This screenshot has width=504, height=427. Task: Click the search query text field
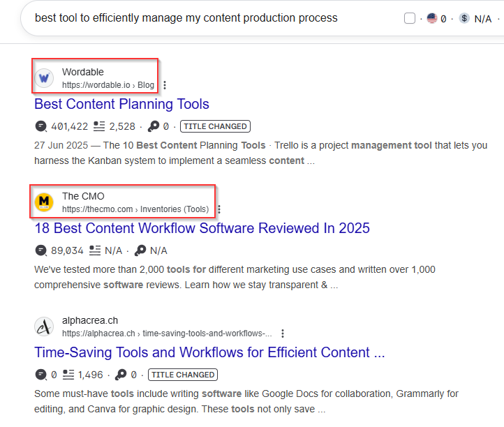tap(186, 18)
